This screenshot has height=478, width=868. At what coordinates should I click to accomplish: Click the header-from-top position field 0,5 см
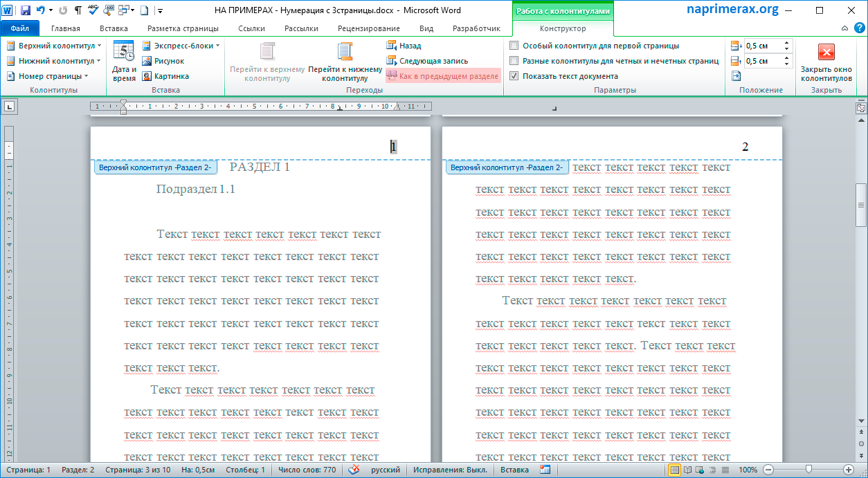point(763,46)
